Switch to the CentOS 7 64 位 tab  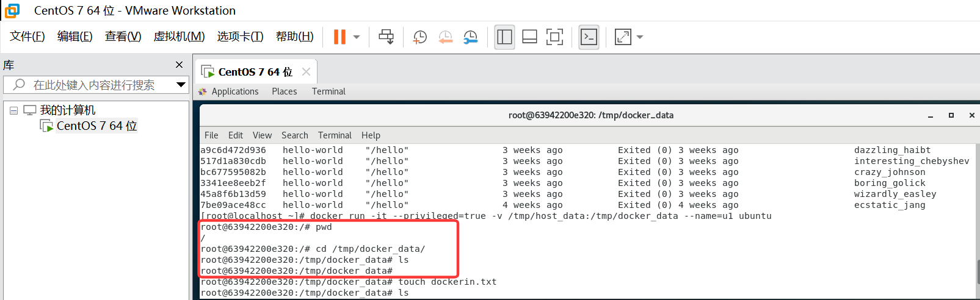tap(255, 72)
